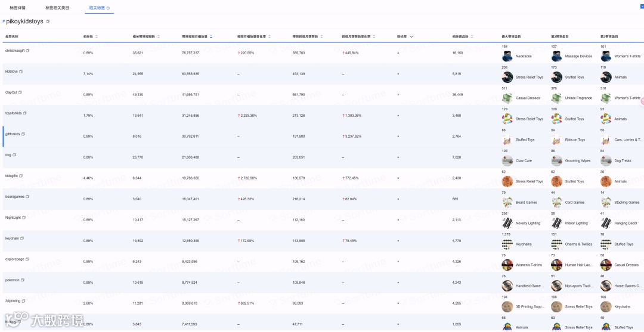Click the Human Hair Lac... category text
Viewport: 644px width, 332px height.
click(578, 265)
